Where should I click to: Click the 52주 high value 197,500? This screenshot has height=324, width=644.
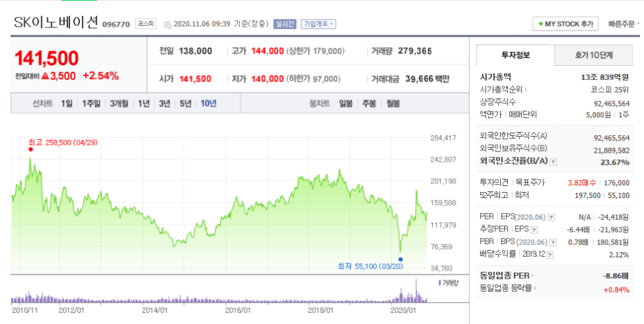[x=588, y=195]
